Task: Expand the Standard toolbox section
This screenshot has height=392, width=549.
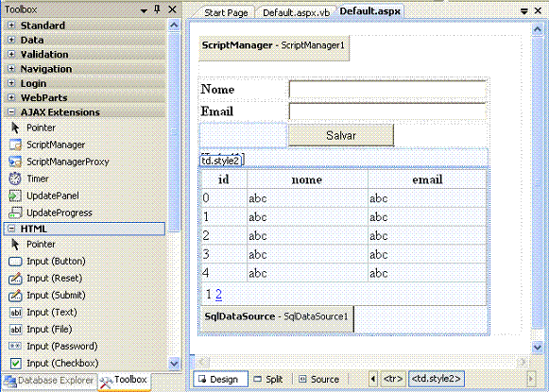Action: (x=11, y=26)
